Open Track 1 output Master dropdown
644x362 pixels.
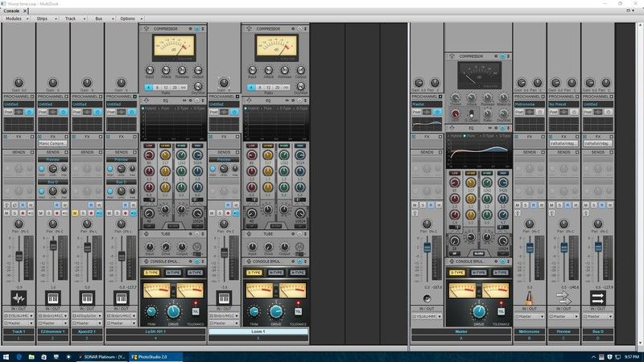(19, 323)
